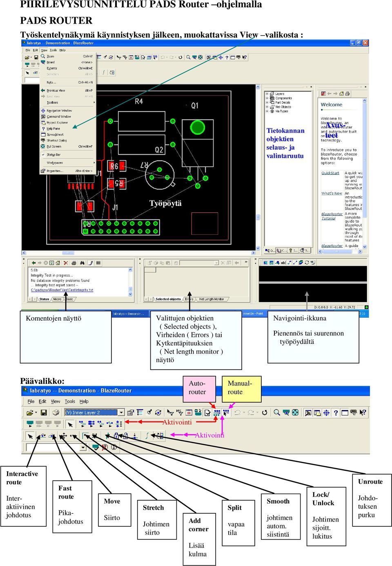392x566 pixels.
Task: Expand Net Objects node in project explorer
Action: [267, 107]
